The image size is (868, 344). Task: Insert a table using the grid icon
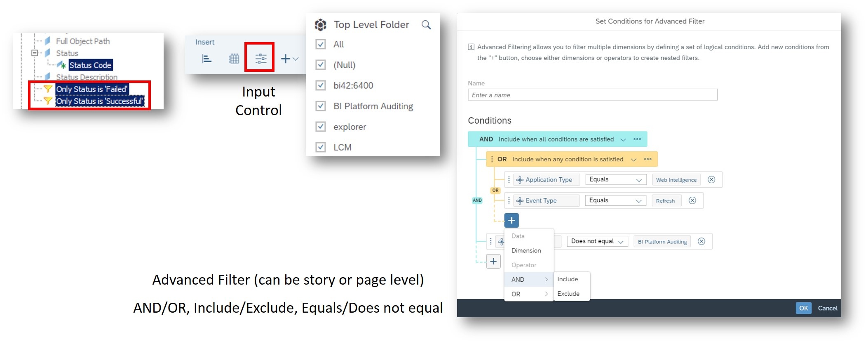click(234, 59)
